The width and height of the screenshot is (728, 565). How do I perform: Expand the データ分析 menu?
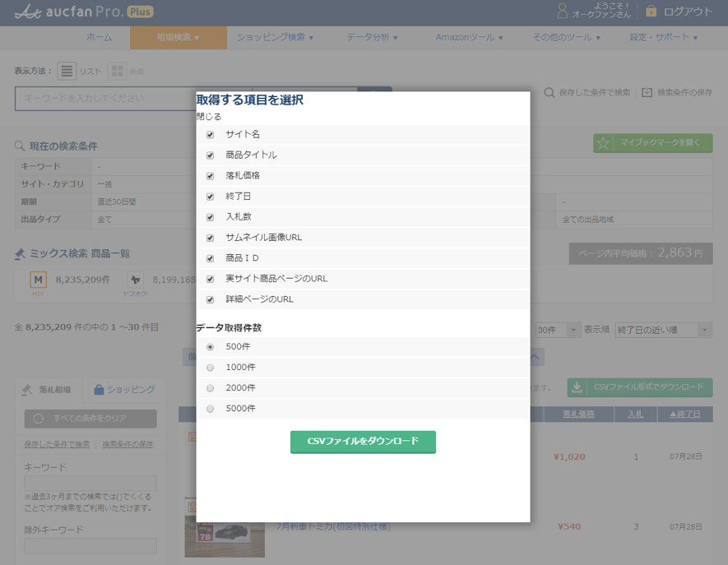tap(372, 38)
